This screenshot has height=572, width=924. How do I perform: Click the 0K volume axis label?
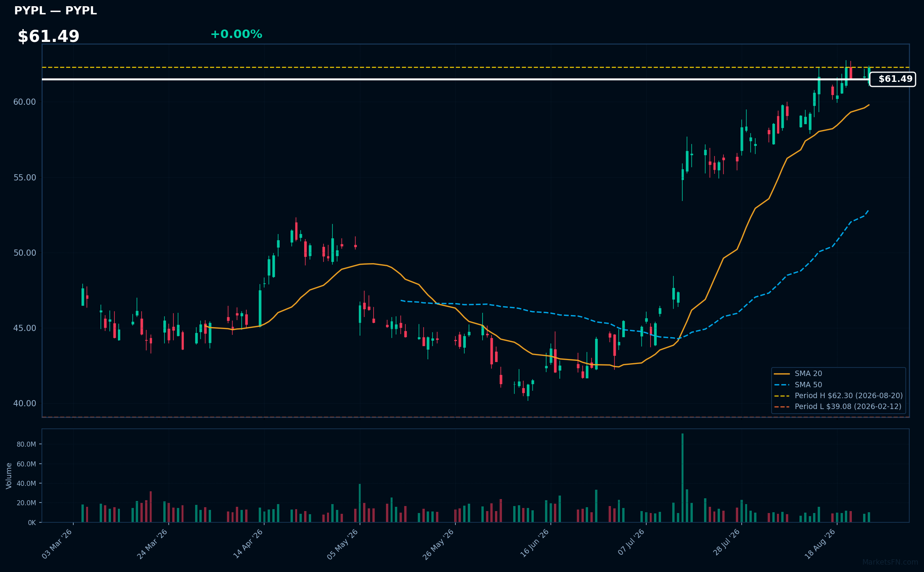[32, 523]
